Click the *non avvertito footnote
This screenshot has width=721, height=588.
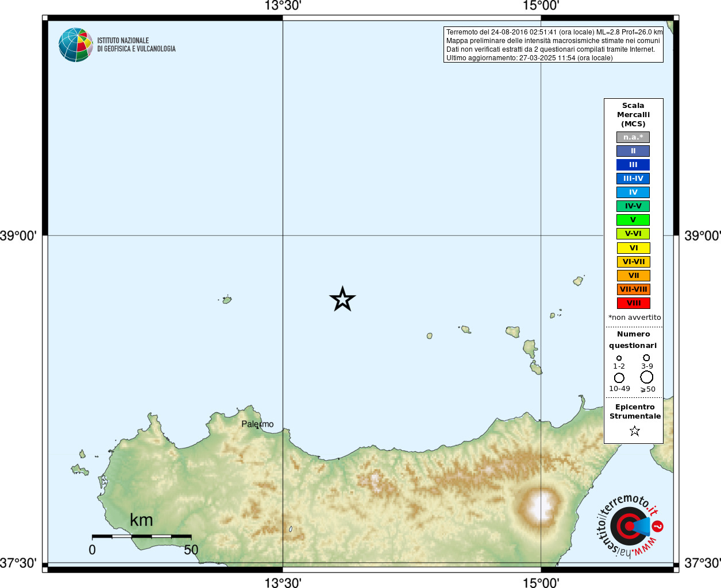click(635, 318)
